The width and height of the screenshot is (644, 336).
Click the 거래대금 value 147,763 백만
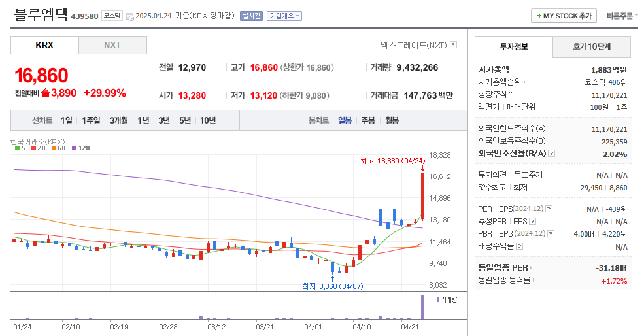tap(428, 95)
